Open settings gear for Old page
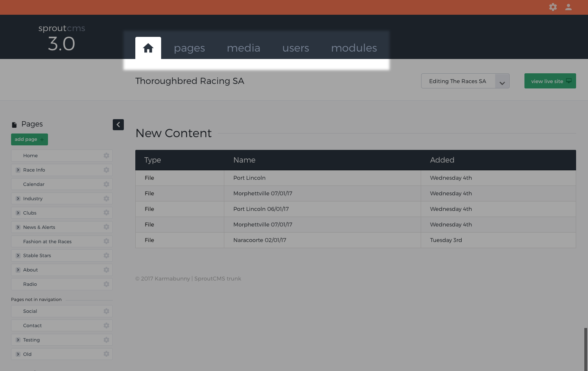Image resolution: width=588 pixels, height=371 pixels. 106,354
